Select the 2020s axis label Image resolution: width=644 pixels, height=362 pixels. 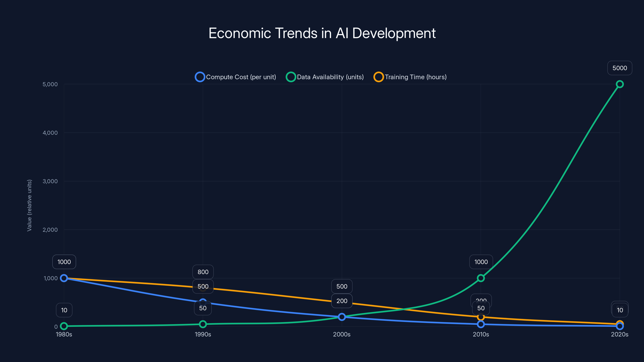tap(620, 334)
